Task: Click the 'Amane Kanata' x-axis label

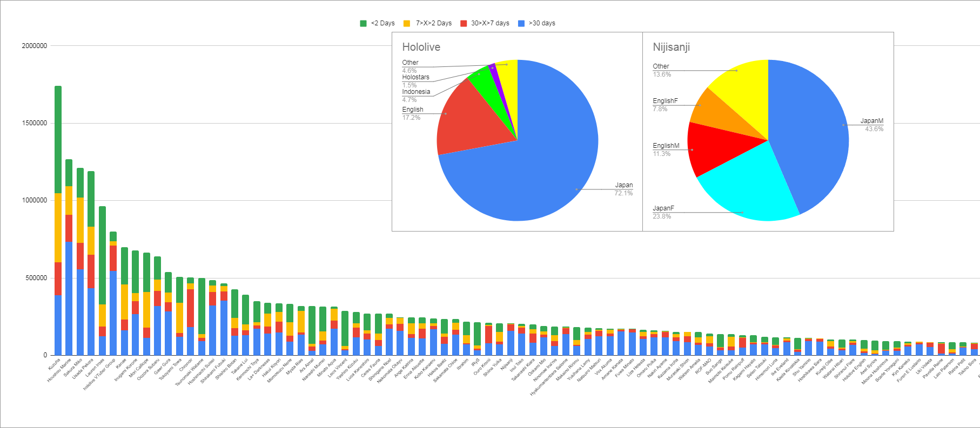Action: pos(612,369)
